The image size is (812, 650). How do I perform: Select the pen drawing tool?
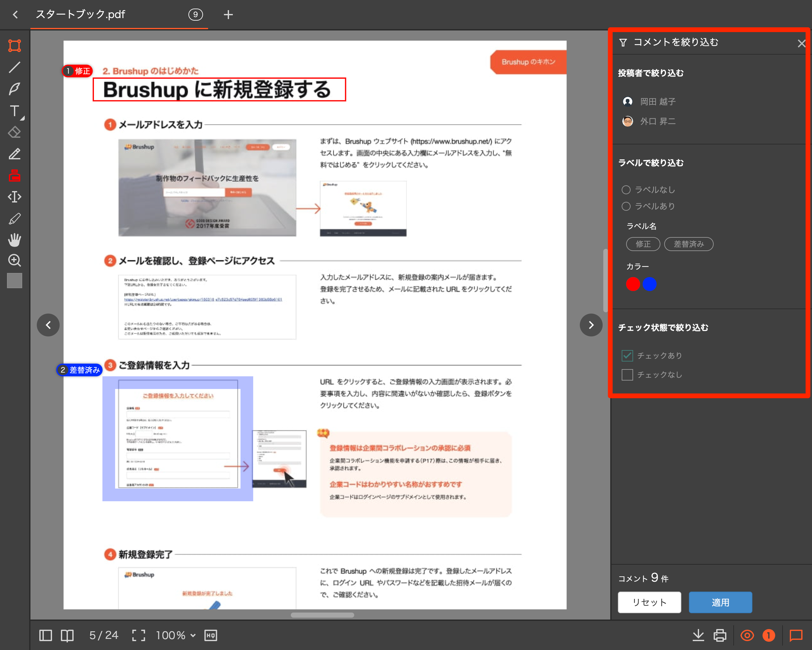[15, 89]
